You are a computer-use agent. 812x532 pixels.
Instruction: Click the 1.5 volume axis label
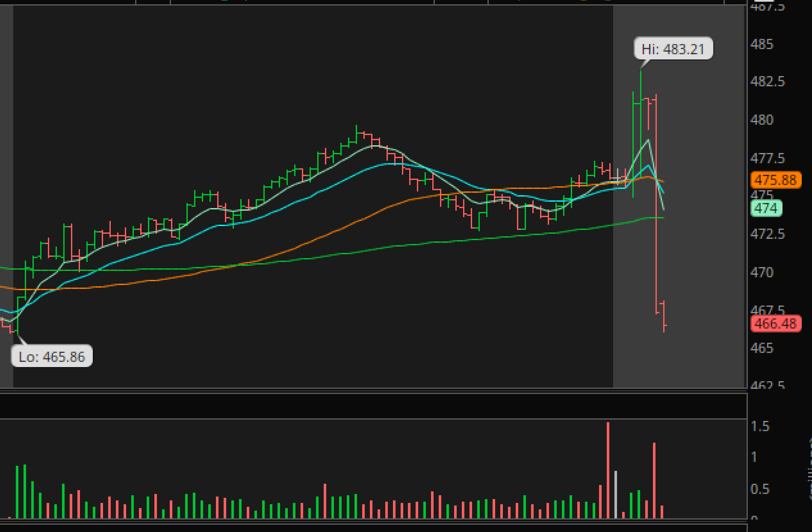(760, 426)
